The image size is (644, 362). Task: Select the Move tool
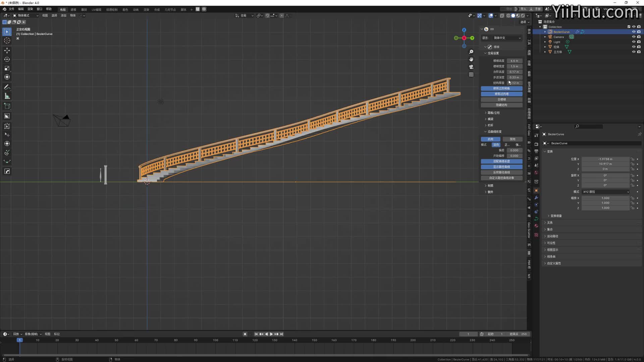click(7, 50)
